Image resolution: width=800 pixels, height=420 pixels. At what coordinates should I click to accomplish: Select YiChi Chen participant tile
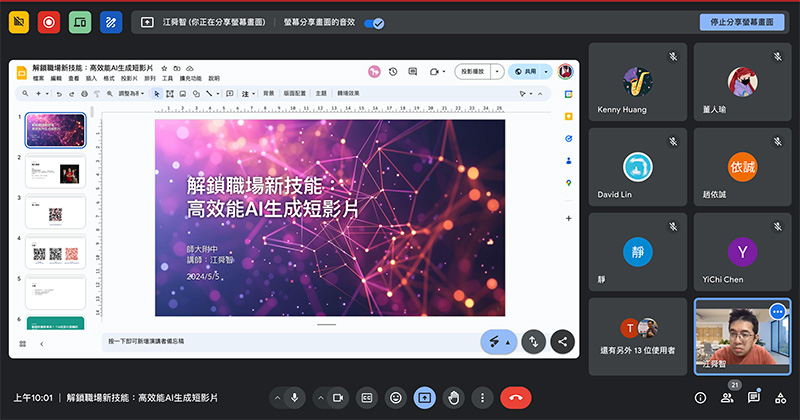(742, 252)
